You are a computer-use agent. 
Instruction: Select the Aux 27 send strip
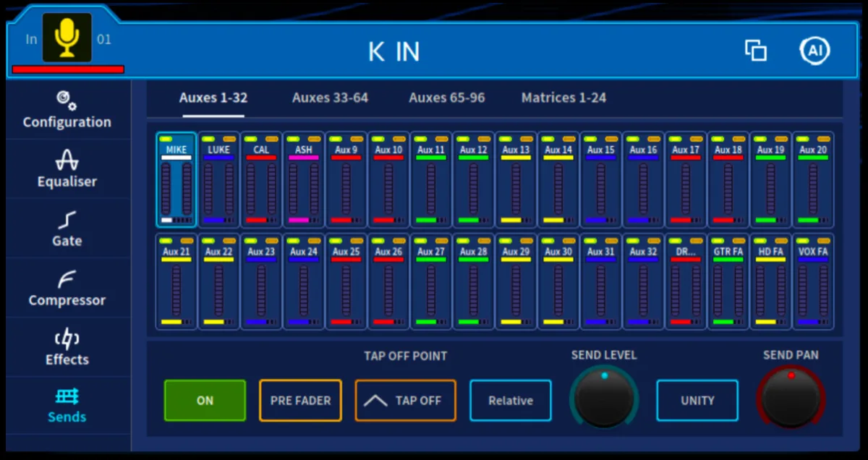(x=431, y=282)
